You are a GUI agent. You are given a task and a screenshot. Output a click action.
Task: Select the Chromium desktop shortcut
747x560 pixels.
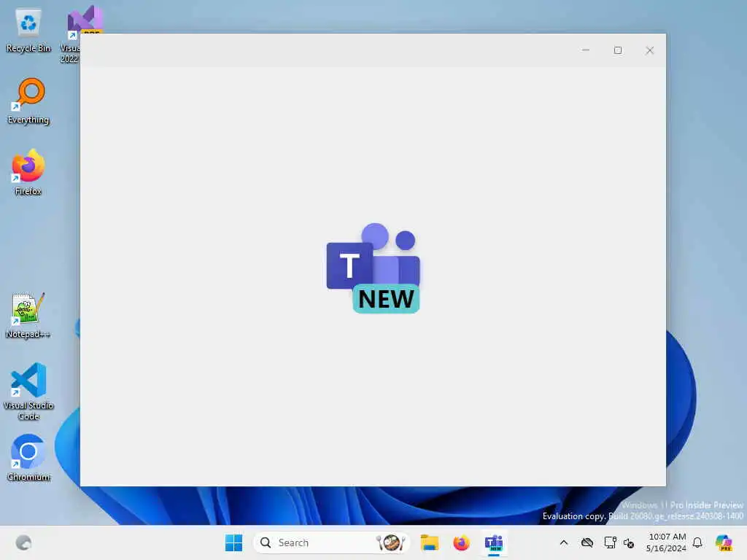(x=28, y=458)
